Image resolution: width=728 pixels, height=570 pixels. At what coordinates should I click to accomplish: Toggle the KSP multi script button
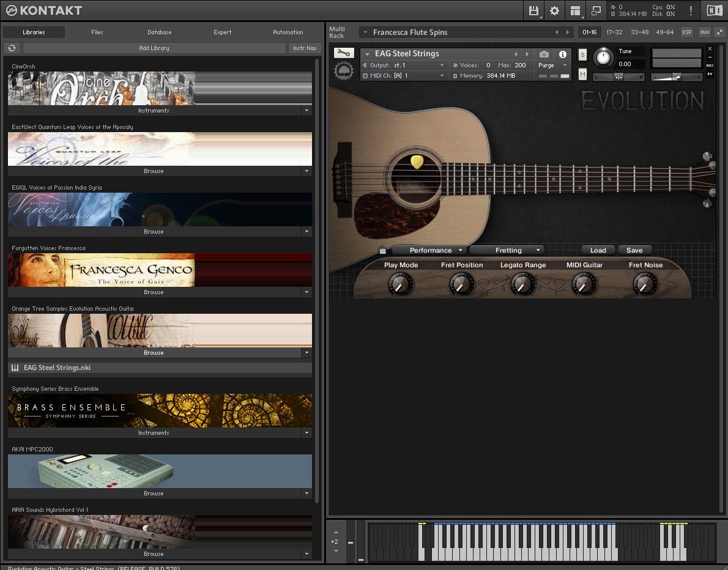[x=686, y=32]
